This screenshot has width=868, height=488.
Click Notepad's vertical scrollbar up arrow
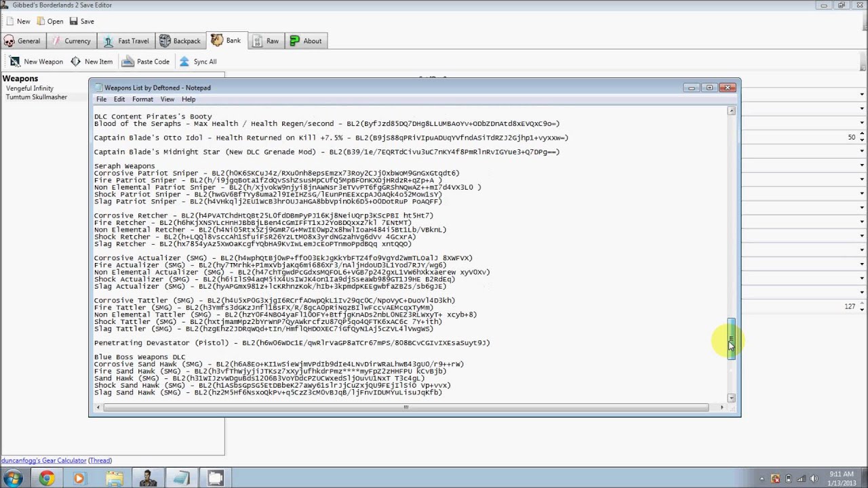point(731,110)
